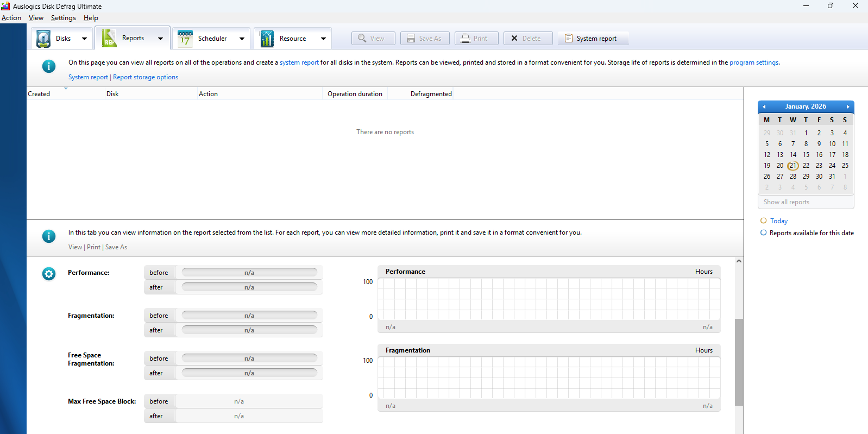Click the Reports tab icon
Viewport: 868px width, 434px height.
coord(109,39)
